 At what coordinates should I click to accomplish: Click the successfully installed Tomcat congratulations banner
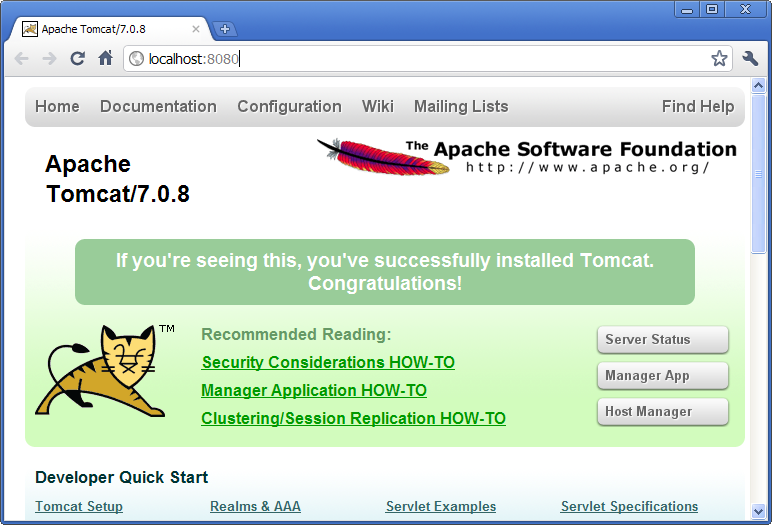tap(385, 272)
